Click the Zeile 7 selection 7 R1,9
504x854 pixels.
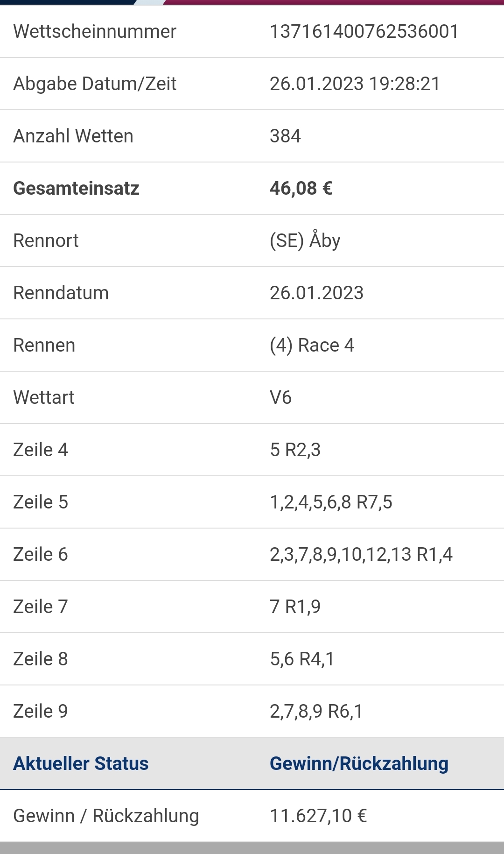click(295, 607)
